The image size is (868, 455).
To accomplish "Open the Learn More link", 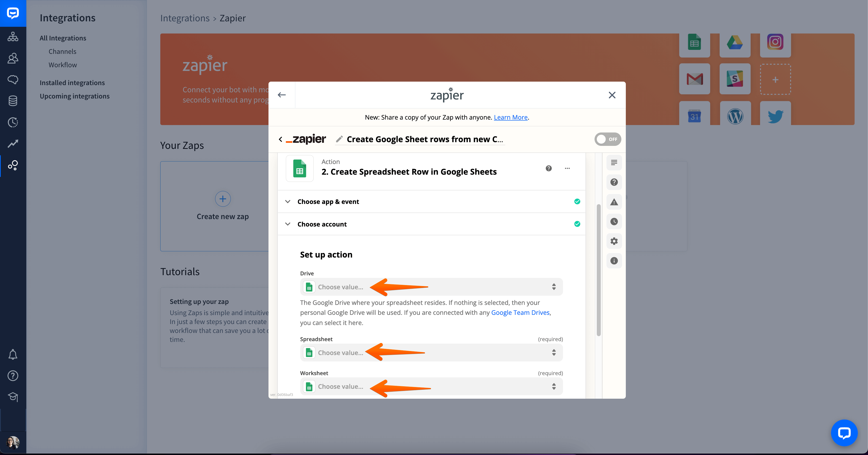I will pos(510,117).
